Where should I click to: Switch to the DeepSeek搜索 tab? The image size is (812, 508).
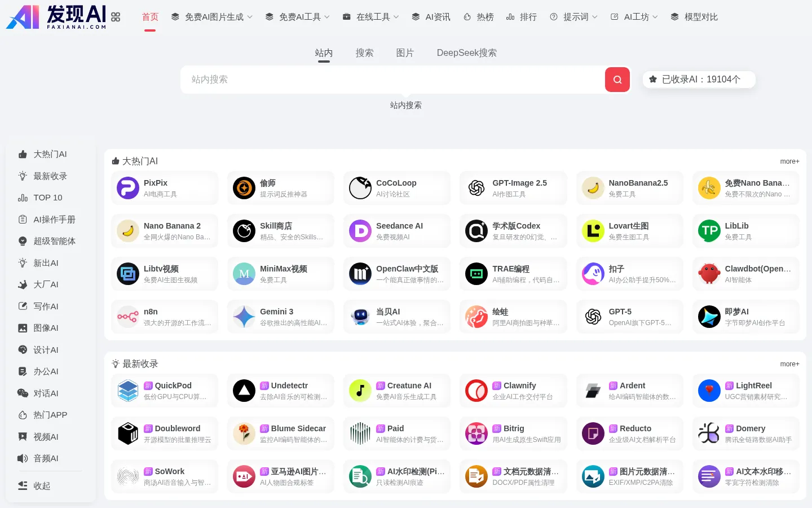[467, 52]
